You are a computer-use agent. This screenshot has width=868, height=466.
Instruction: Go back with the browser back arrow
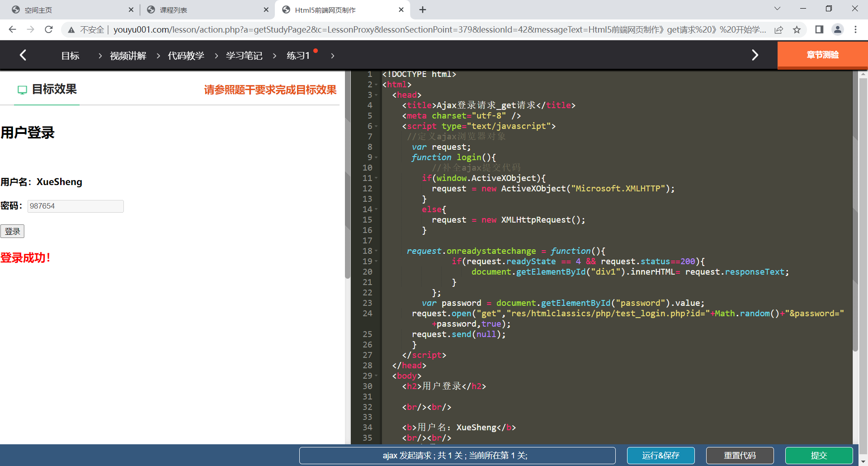[x=12, y=29]
